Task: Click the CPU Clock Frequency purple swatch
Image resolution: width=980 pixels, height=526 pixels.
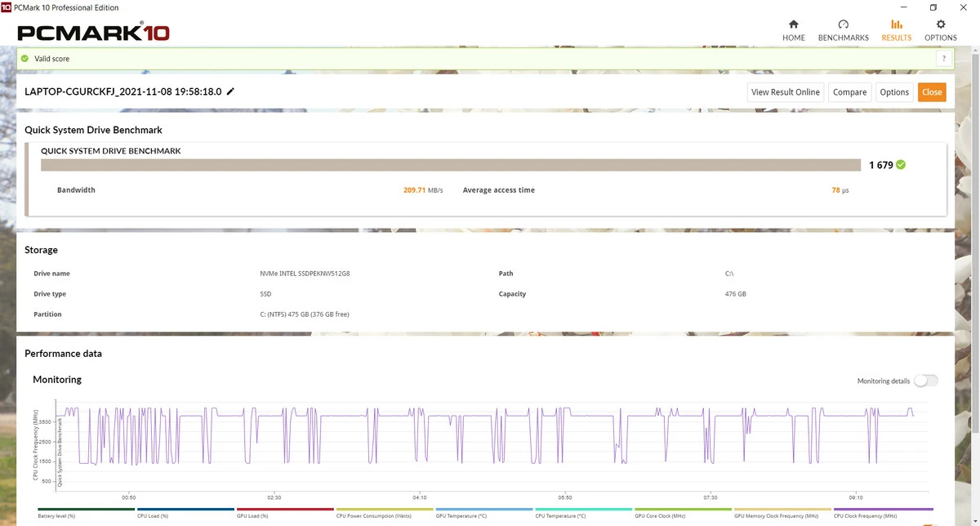Action: [x=882, y=509]
